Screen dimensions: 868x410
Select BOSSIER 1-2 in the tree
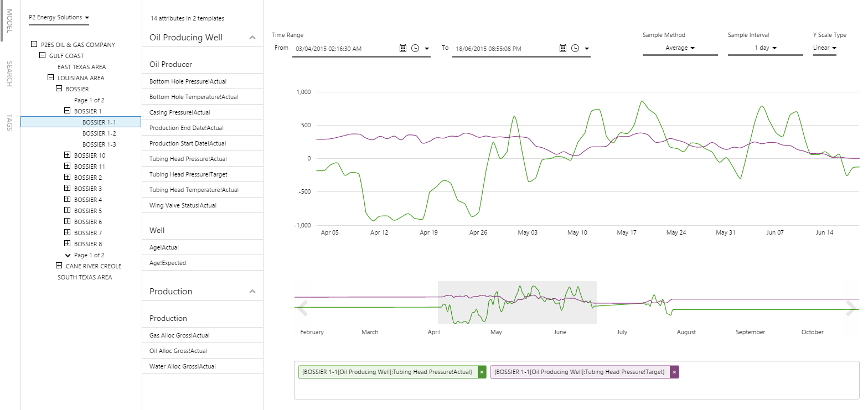coord(99,133)
